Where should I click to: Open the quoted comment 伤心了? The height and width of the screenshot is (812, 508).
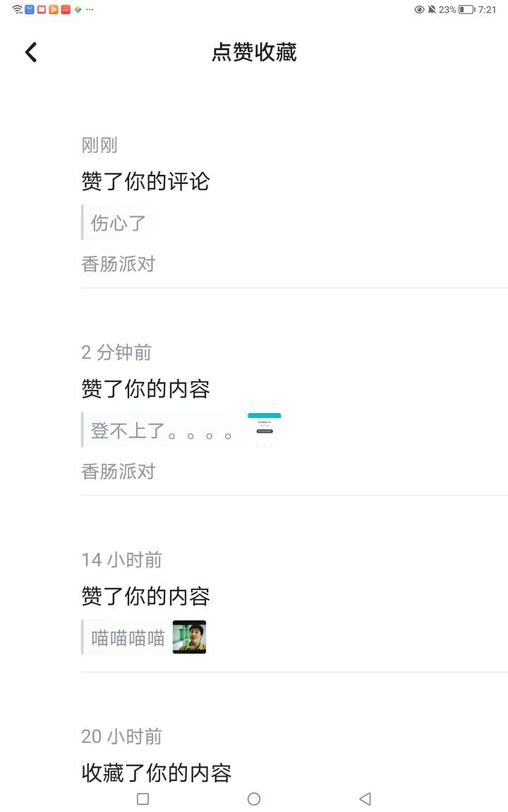point(116,223)
